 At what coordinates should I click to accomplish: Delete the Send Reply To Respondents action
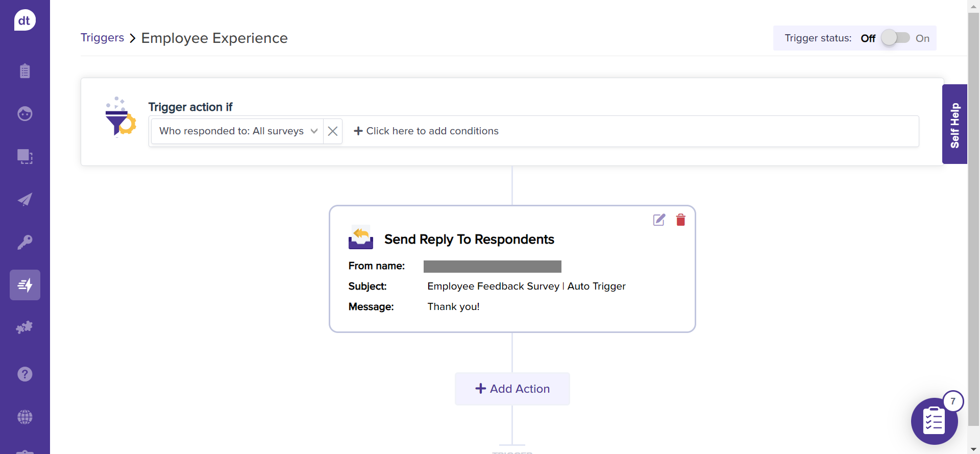(x=680, y=220)
